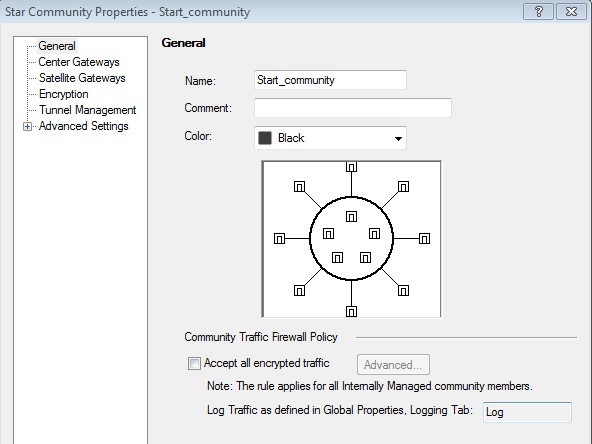
Task: Click the top center gateway icon inside circle
Action: pos(352,216)
